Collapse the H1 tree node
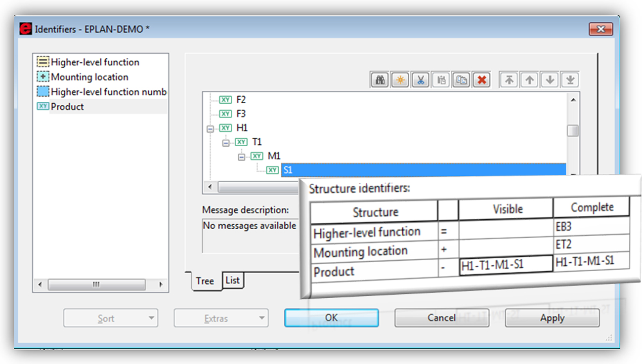This screenshot has width=642, height=364. [x=210, y=128]
